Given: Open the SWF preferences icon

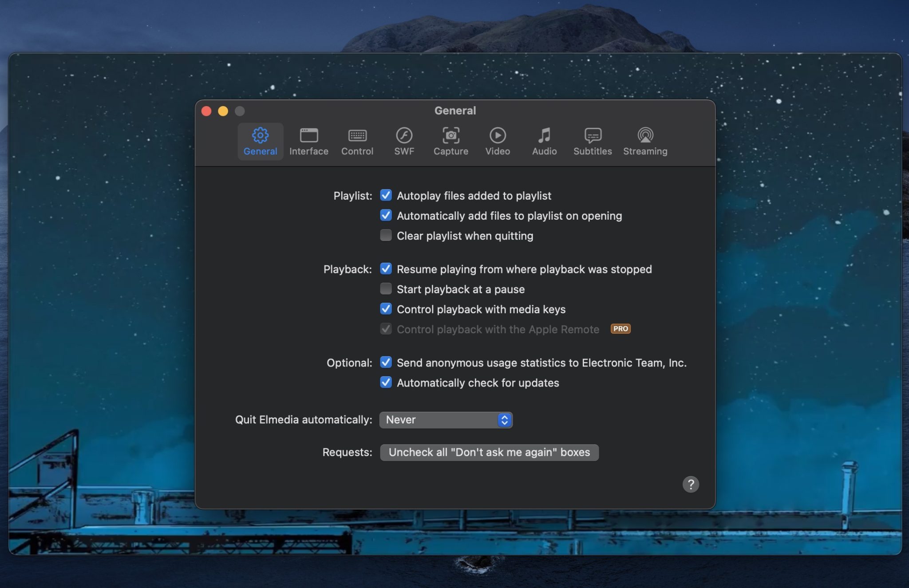Looking at the screenshot, I should [404, 141].
